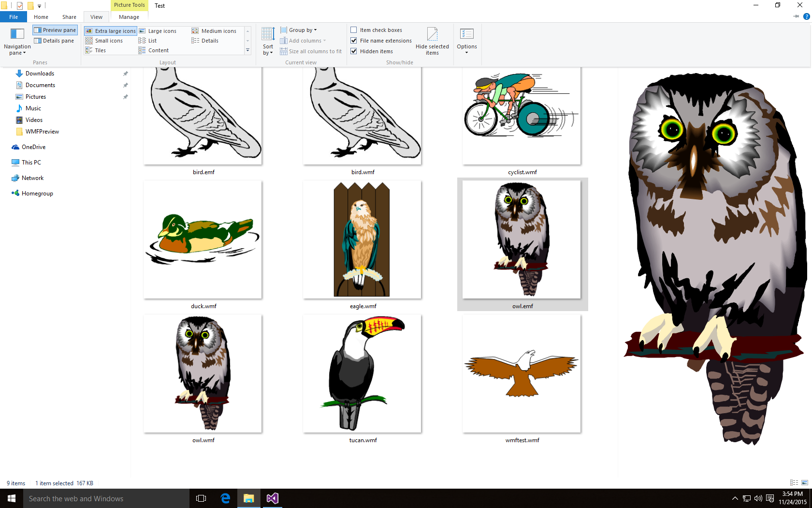This screenshot has height=508, width=812.
Task: Switch to the Share ribbon tab
Action: tap(69, 17)
